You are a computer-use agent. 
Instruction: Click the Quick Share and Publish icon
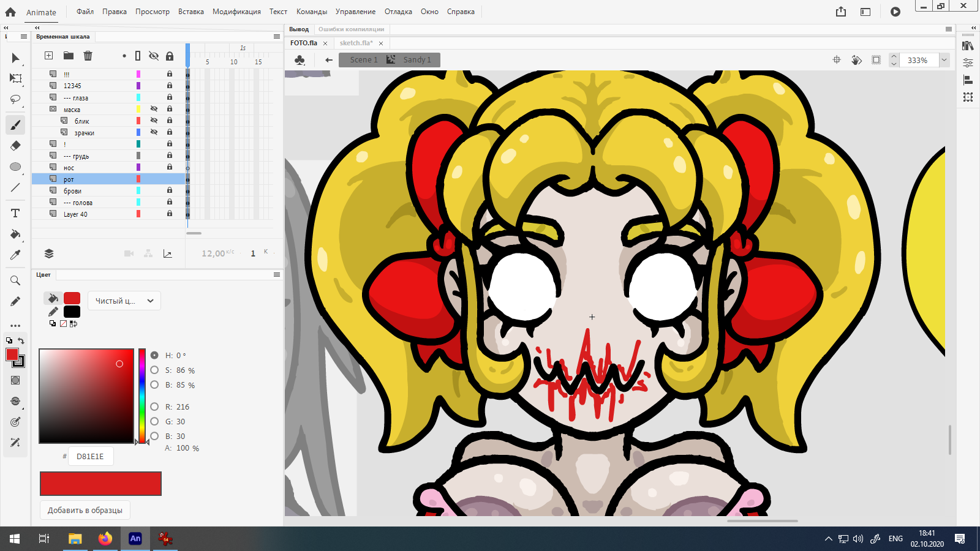pyautogui.click(x=841, y=12)
